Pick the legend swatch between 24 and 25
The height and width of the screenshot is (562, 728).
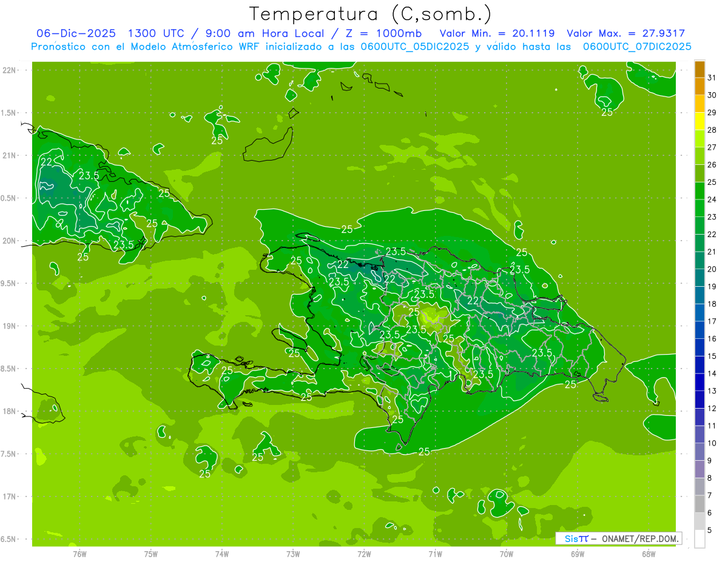tap(700, 191)
